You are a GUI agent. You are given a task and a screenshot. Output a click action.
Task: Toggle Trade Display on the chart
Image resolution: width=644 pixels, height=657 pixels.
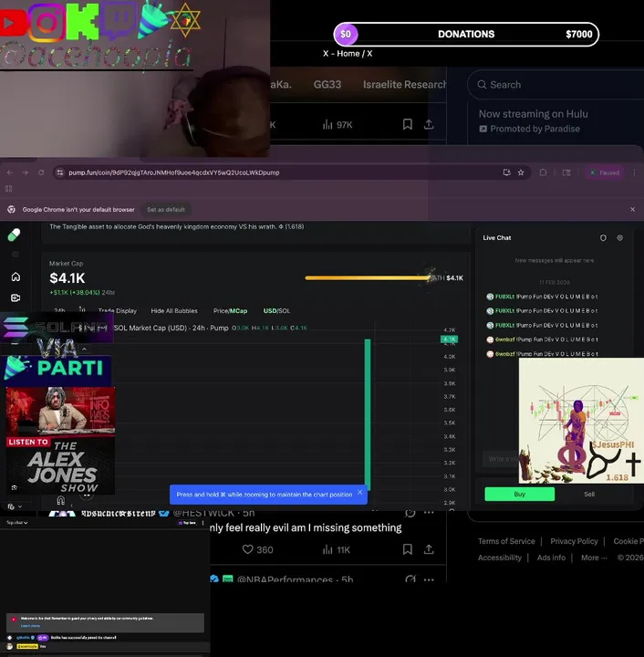[x=118, y=311]
